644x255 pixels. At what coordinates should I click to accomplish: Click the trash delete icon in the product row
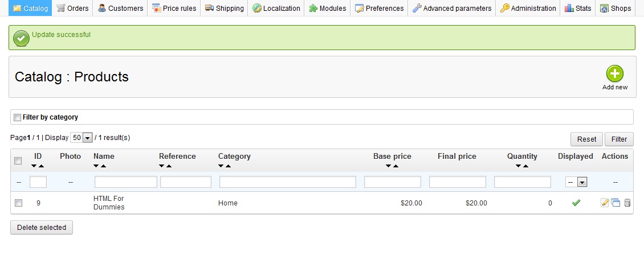tap(627, 203)
